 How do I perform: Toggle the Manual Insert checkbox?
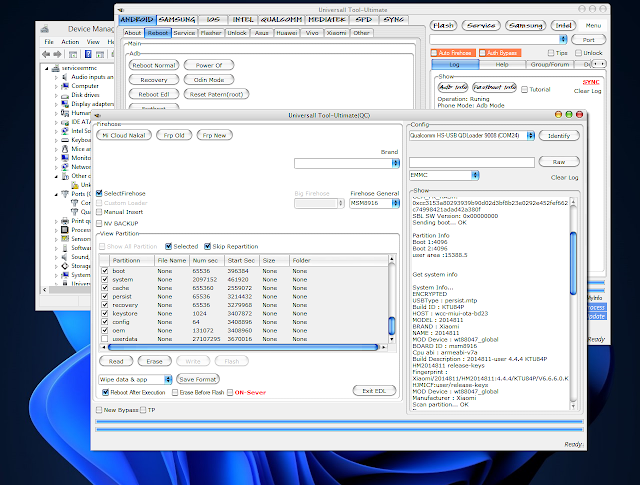(x=99, y=212)
